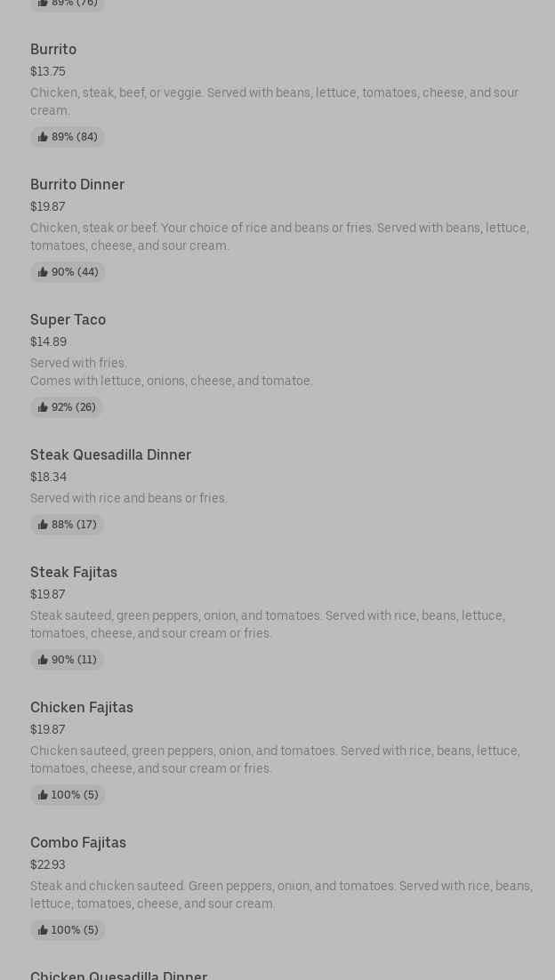Open Chicken Quesadilla Dinner item
The height and width of the screenshot is (980, 555).
pyautogui.click(x=118, y=975)
